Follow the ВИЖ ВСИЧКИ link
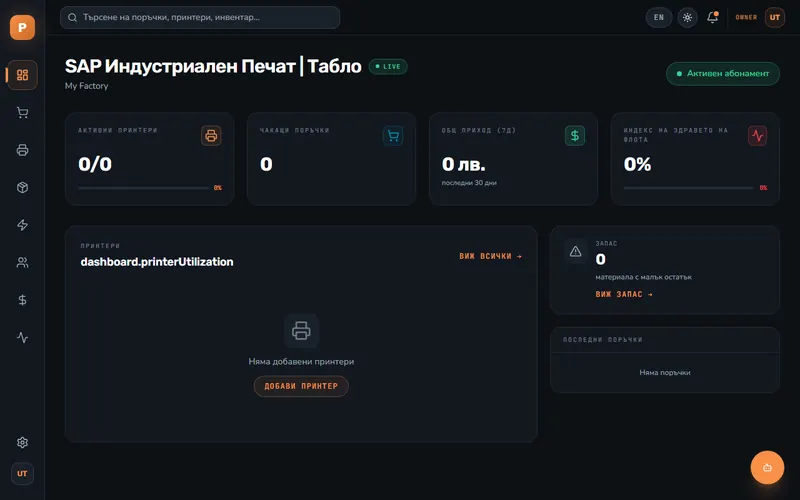This screenshot has width=800, height=500. [x=490, y=256]
